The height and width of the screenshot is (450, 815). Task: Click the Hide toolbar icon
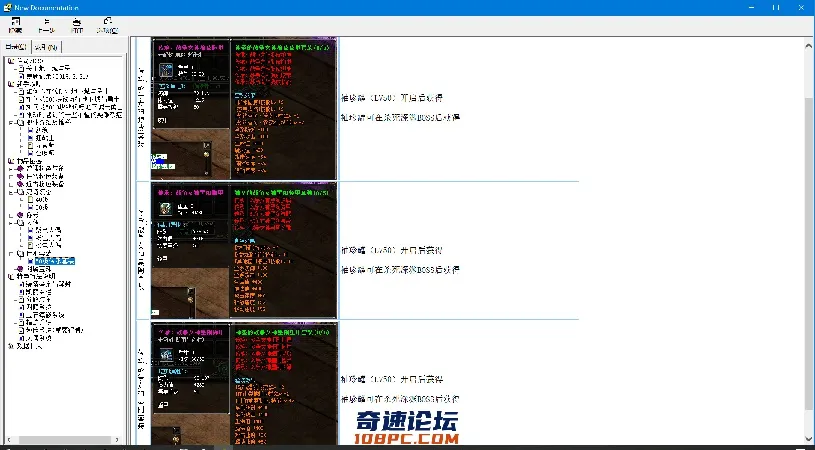[x=16, y=25]
